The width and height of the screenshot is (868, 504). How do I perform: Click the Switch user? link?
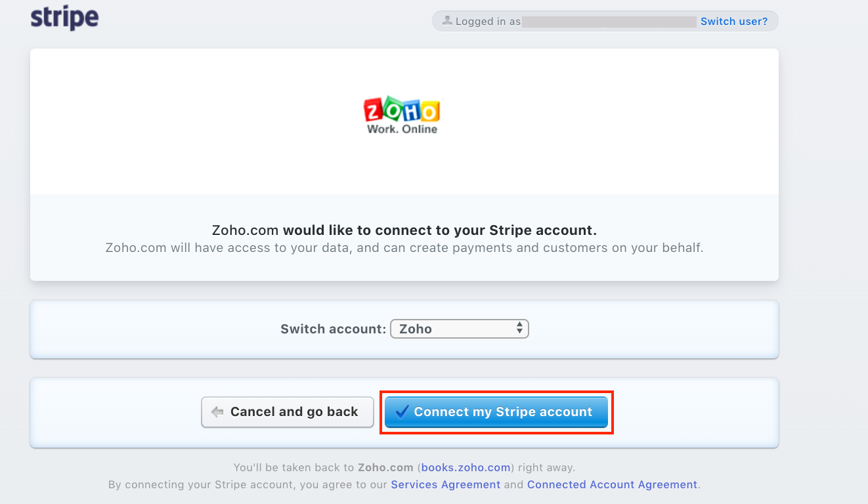733,21
